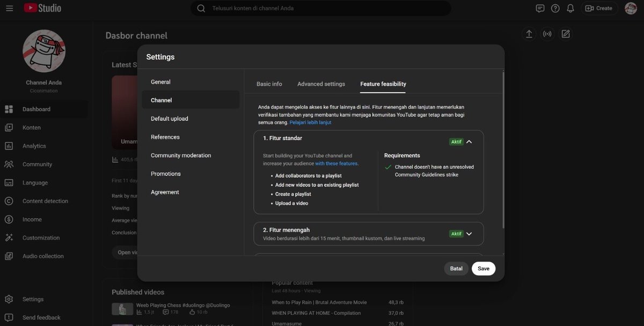Click Batal button
This screenshot has height=326, width=644.
point(456,269)
